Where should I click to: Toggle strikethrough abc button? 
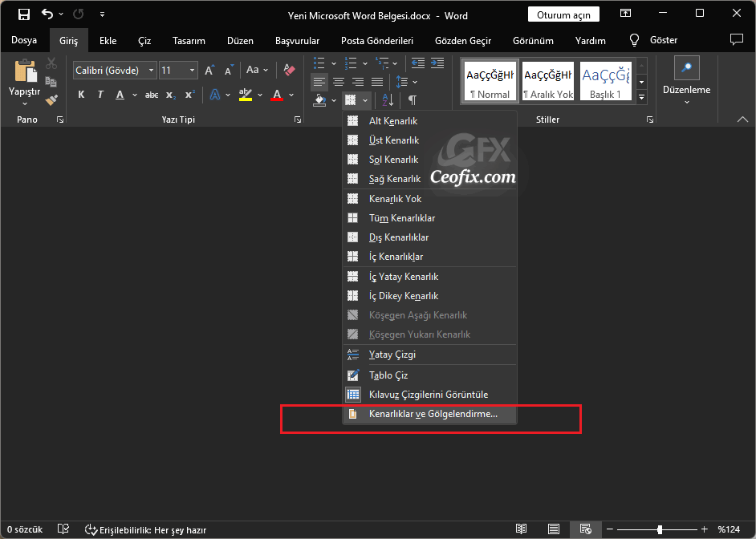pyautogui.click(x=152, y=95)
